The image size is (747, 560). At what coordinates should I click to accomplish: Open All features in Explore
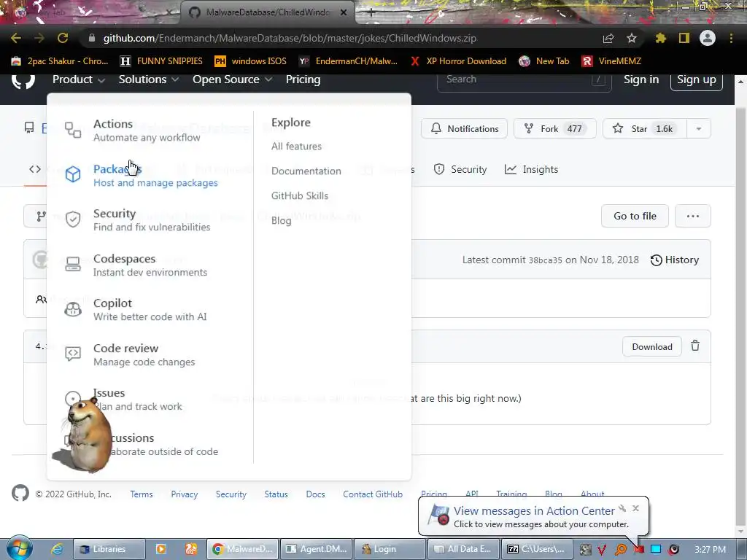pyautogui.click(x=296, y=146)
